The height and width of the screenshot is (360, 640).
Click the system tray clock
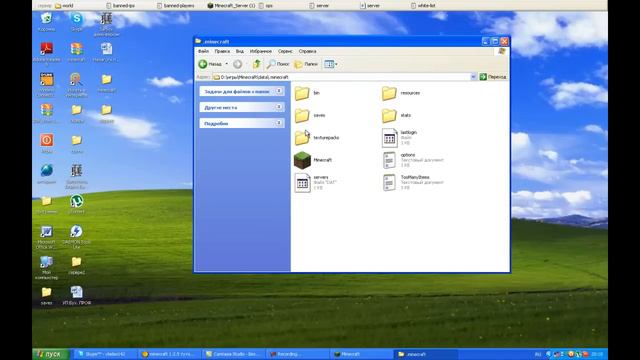pyautogui.click(x=597, y=354)
